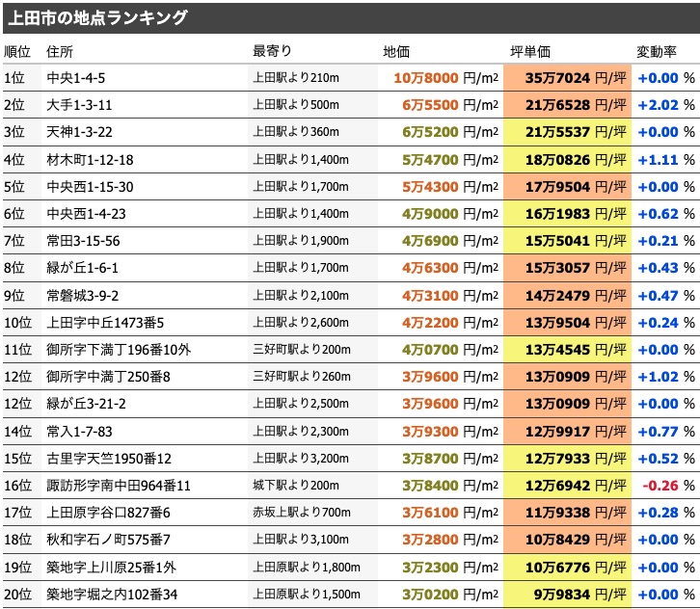
Task: Open the 中央1-4-5 address entry
Action: 76,78
